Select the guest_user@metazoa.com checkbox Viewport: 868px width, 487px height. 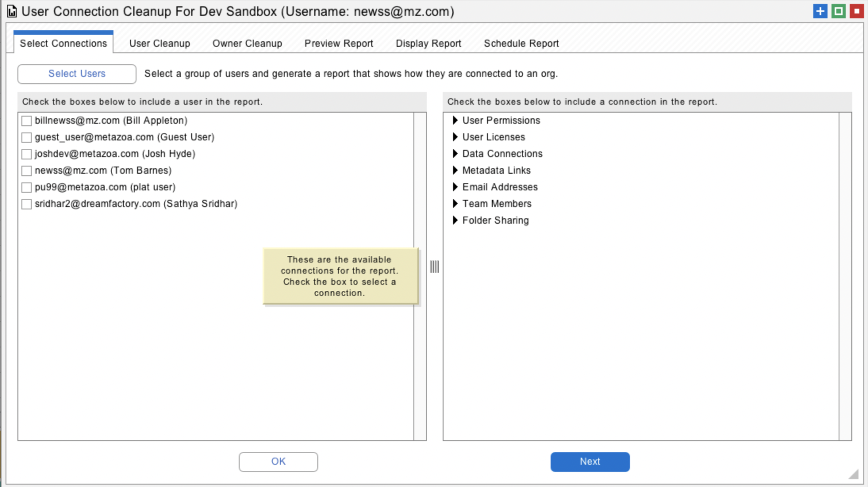pos(27,137)
